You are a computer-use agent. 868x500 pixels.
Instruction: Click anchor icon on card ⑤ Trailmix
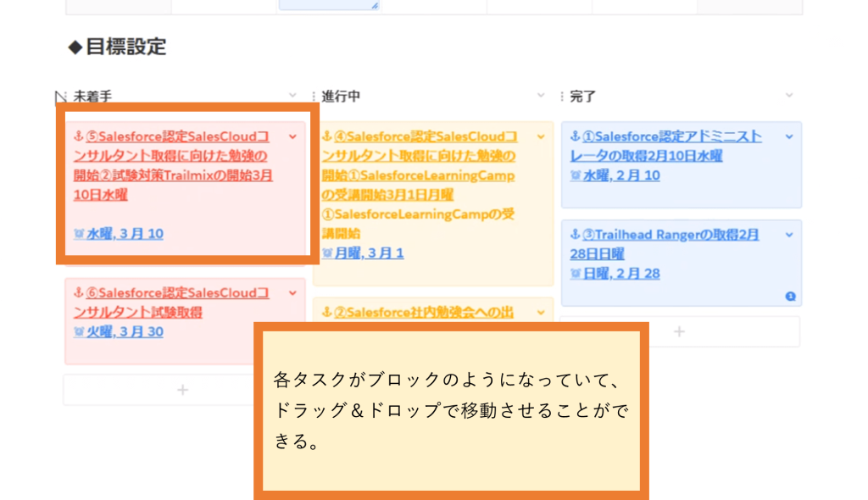click(x=79, y=136)
